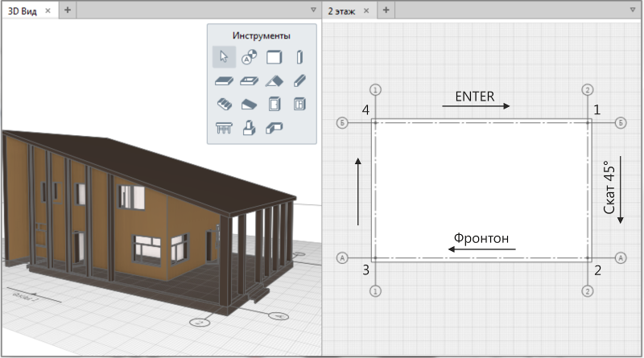Pick the Strip foundation tool
The image size is (644, 358).
(x=274, y=128)
